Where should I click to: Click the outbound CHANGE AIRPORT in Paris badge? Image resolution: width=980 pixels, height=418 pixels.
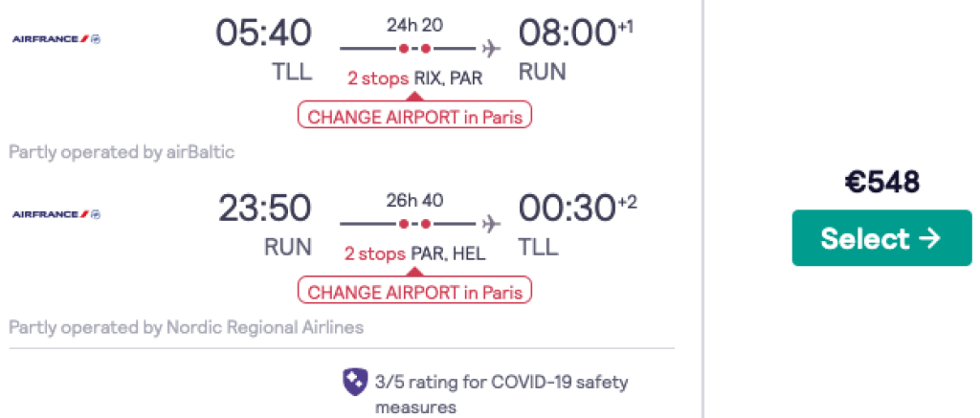(414, 116)
